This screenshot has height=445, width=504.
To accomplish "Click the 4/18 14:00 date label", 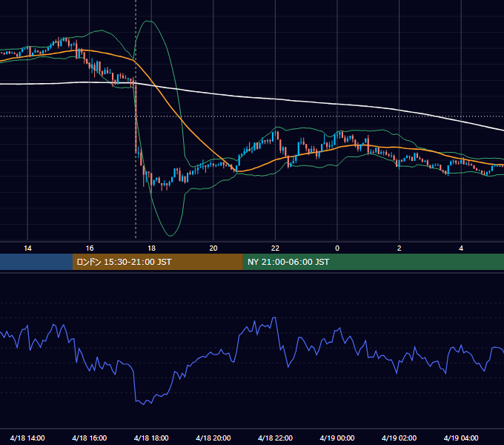I will [27, 438].
